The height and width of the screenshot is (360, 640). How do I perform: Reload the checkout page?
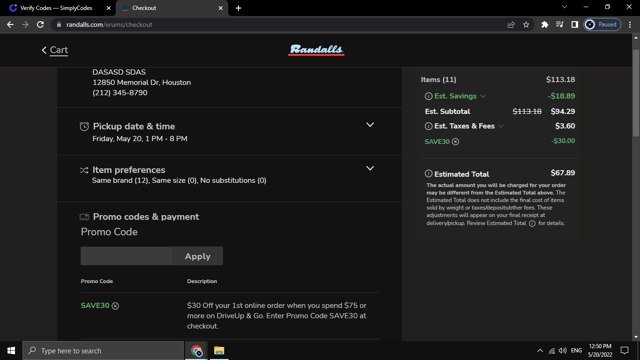(40, 25)
